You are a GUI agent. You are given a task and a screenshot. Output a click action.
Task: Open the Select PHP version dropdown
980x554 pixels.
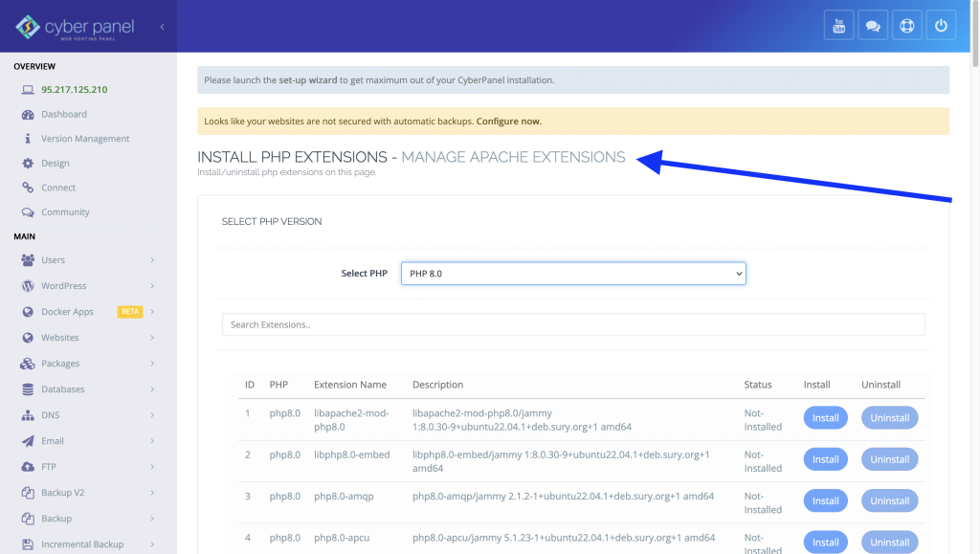[573, 274]
